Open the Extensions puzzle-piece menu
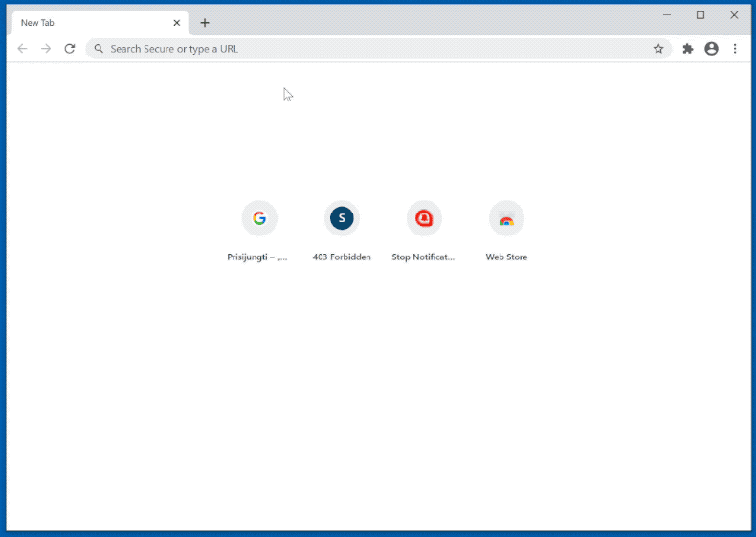The height and width of the screenshot is (537, 756). pos(688,49)
